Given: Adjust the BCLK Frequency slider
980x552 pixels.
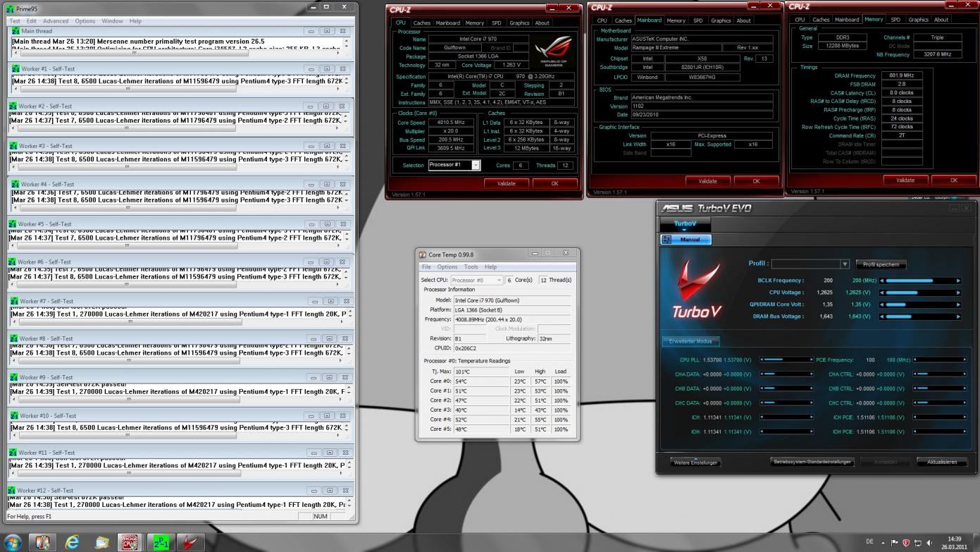Looking at the screenshot, I should (919, 281).
